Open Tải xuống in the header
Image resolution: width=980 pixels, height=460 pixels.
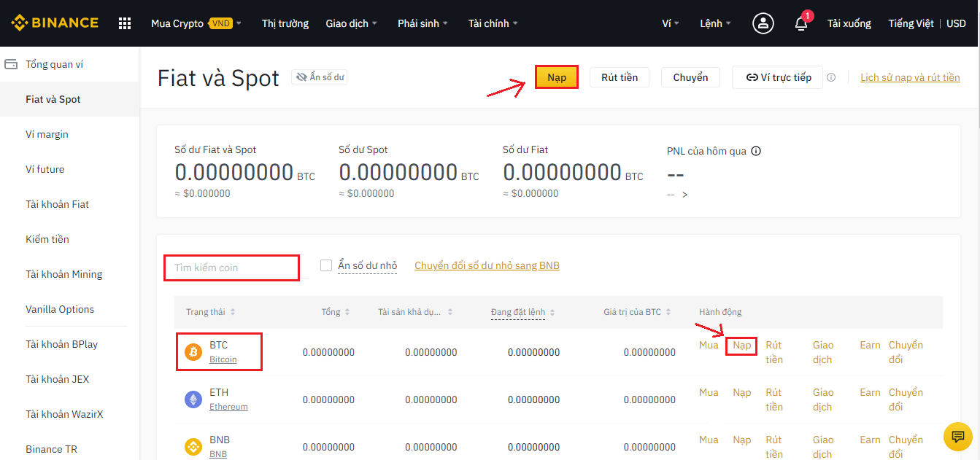click(849, 23)
